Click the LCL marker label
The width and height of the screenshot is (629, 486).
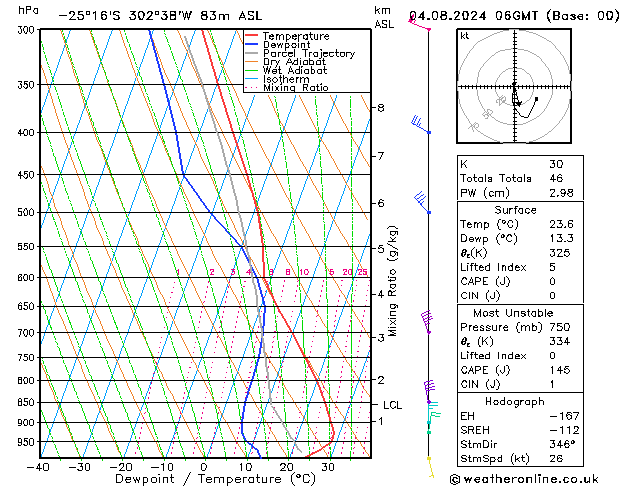coord(392,405)
